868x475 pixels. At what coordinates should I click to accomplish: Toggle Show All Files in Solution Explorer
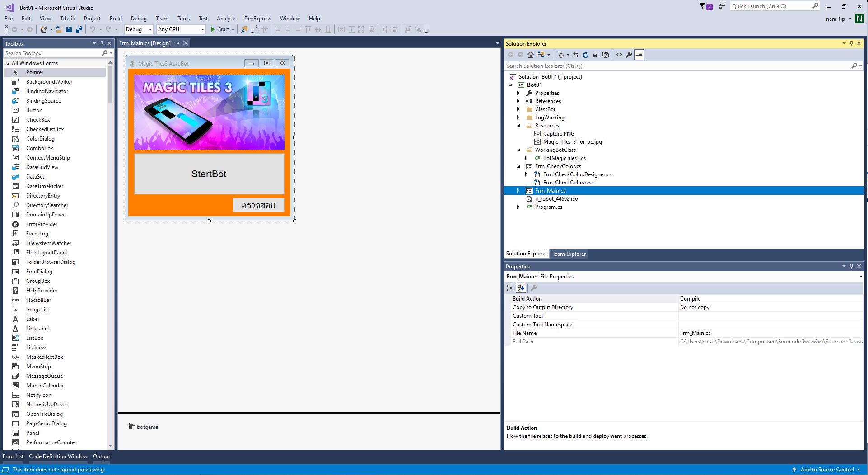click(x=606, y=55)
